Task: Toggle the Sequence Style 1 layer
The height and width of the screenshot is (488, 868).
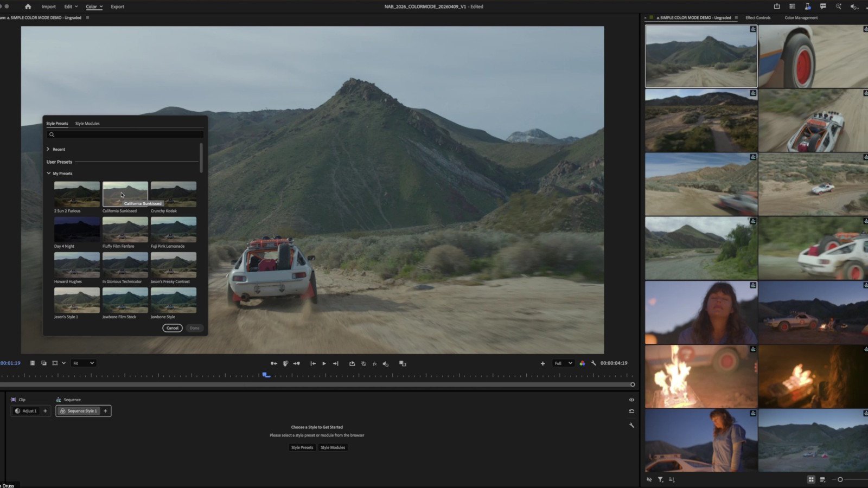Action: [80, 411]
